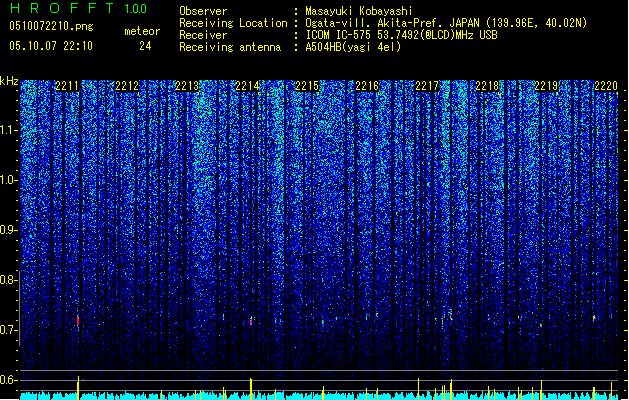Click the 2212 time marker
The image size is (629, 400).
(127, 86)
